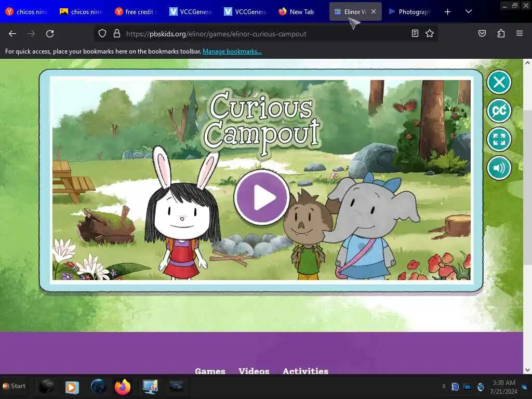Viewport: 532px width, 399px height.
Task: Switch to first 'chicos nino' tab
Action: (28, 11)
